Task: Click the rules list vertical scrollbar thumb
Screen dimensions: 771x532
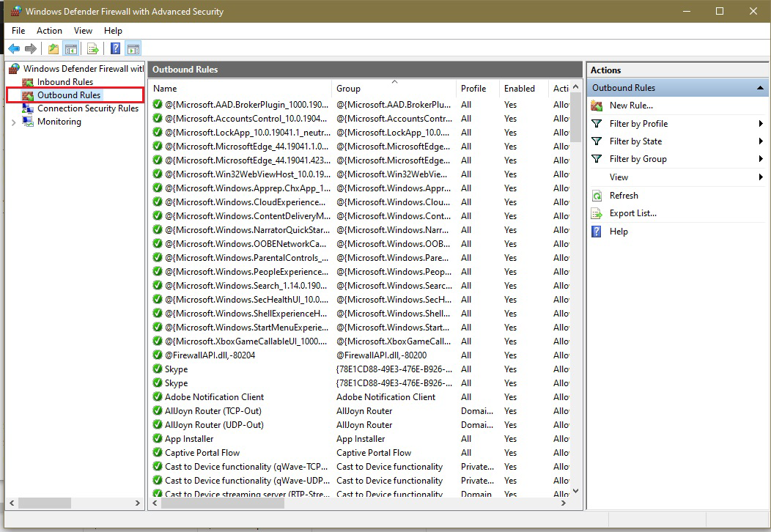Action: pos(576,118)
